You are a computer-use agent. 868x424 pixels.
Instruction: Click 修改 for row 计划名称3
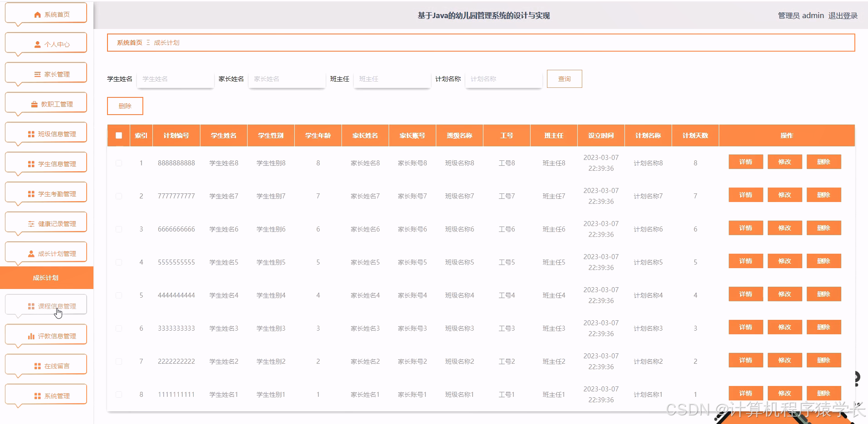click(785, 327)
